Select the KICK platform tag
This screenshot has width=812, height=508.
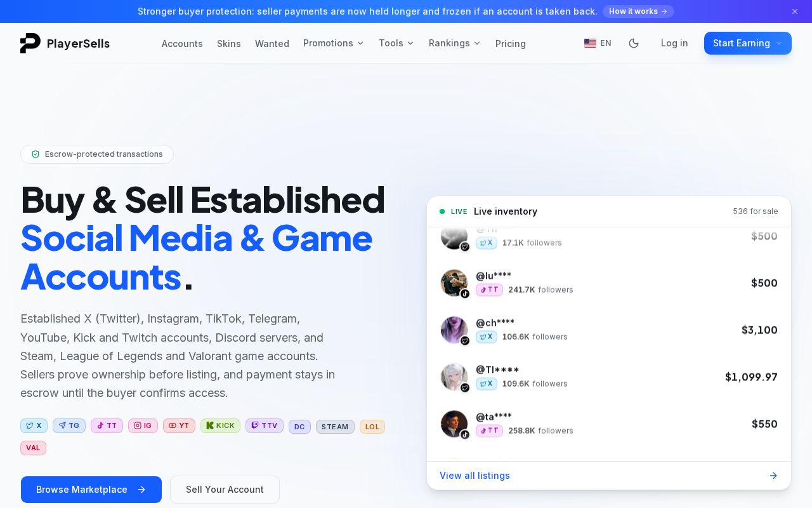tap(220, 426)
